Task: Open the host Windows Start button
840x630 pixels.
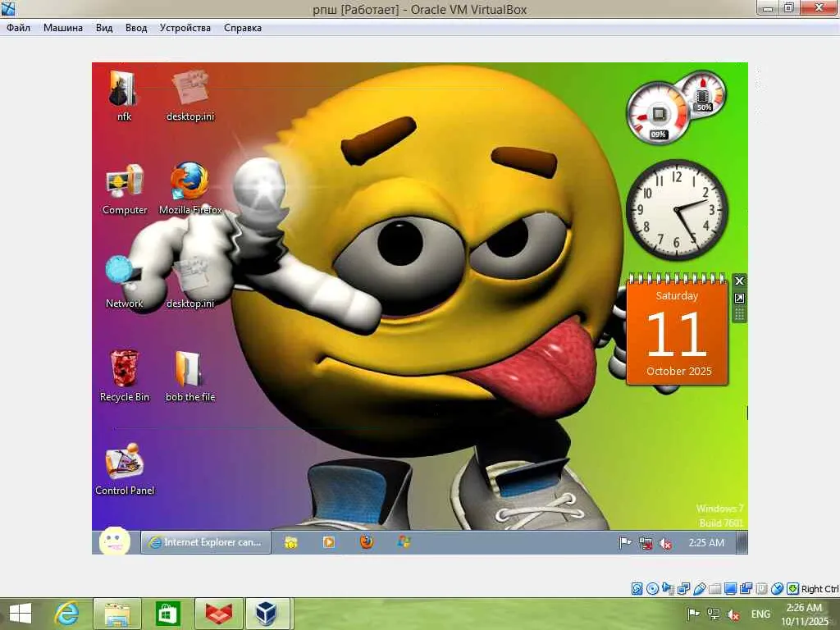Action: [21, 614]
